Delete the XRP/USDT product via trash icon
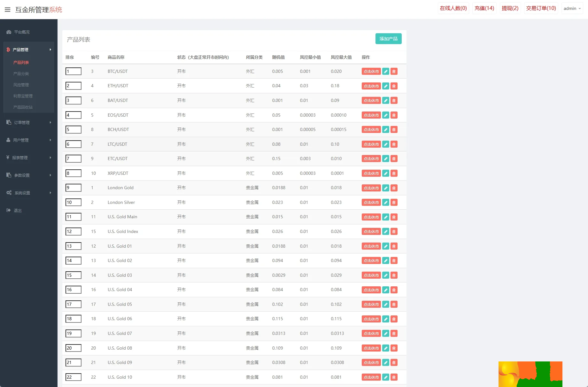The width and height of the screenshot is (588, 387). coord(394,174)
